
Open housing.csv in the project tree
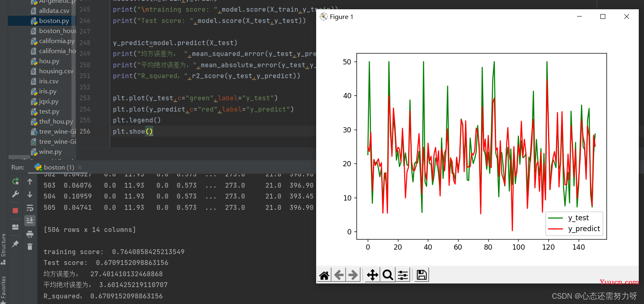(56, 71)
